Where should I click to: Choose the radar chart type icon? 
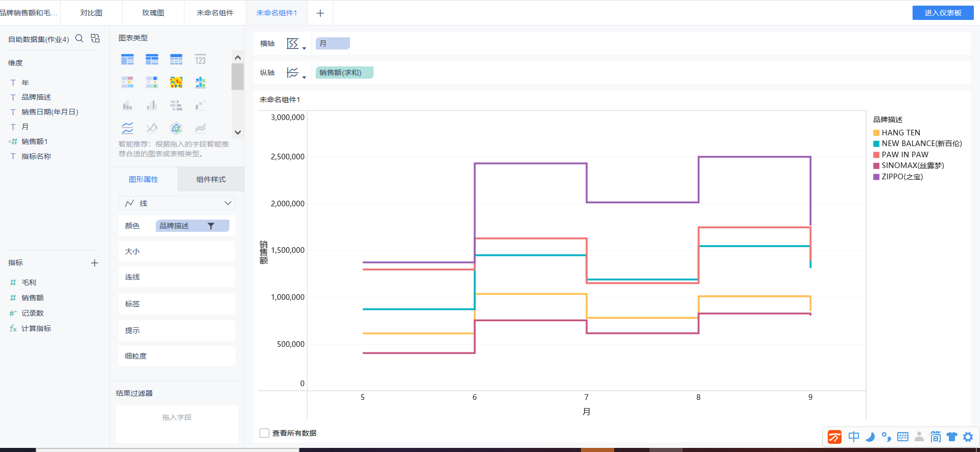[x=176, y=128]
